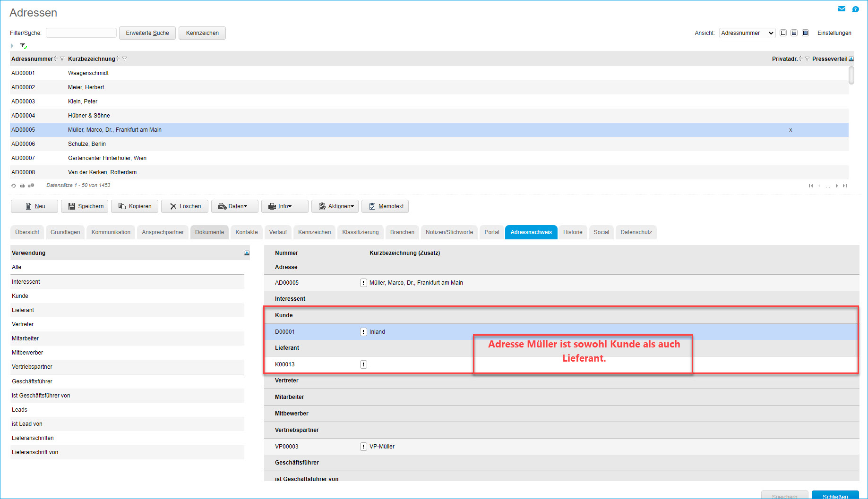The width and height of the screenshot is (868, 499).
Task: Click info icon next to D00001
Action: pos(363,332)
